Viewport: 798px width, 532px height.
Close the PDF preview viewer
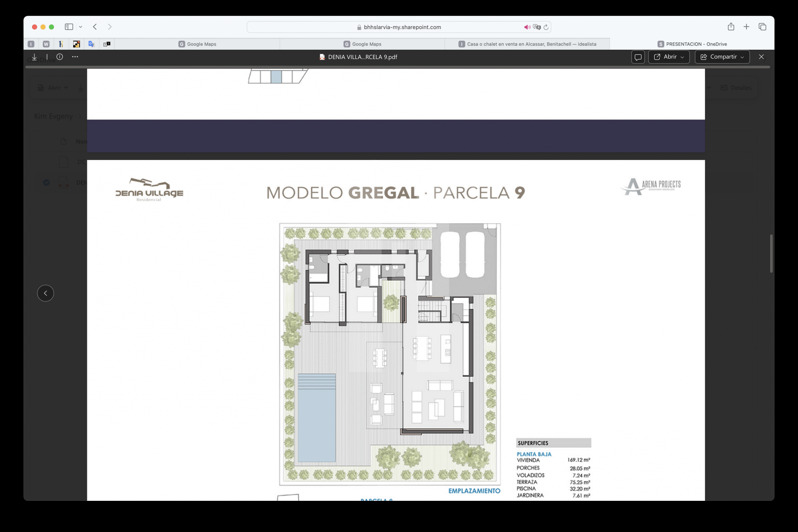(x=761, y=57)
